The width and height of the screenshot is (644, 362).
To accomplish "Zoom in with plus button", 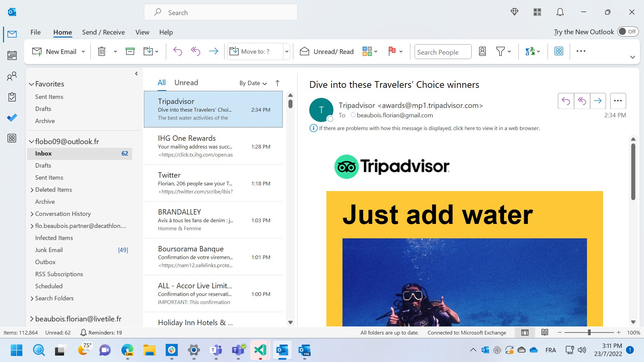I will pyautogui.click(x=619, y=333).
